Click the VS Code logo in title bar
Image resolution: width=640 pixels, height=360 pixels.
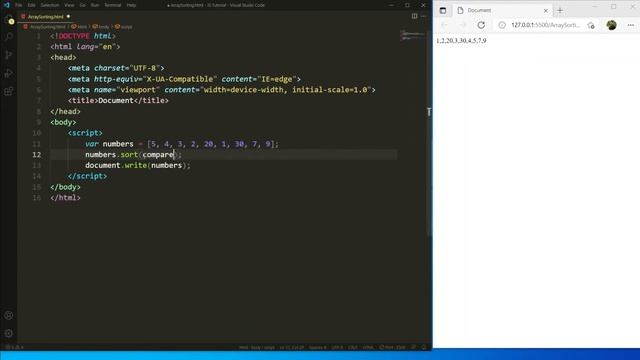coord(7,5)
